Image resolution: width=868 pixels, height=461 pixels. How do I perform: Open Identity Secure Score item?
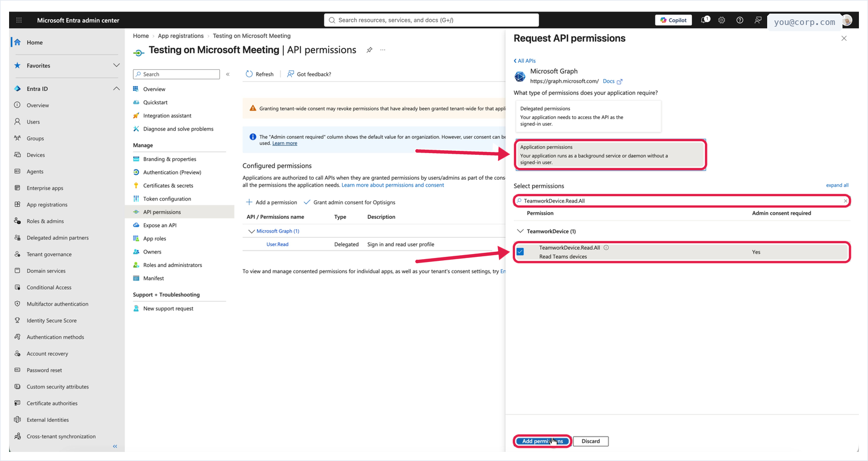(52, 320)
